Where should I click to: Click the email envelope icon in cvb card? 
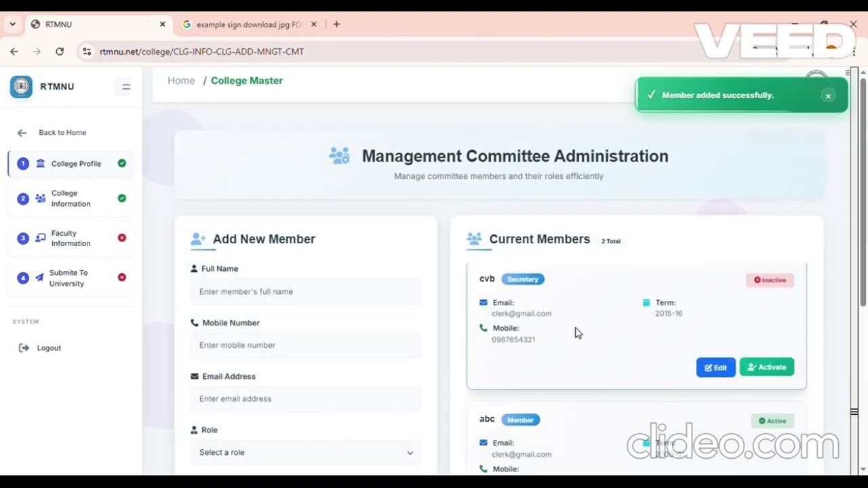[x=484, y=302]
